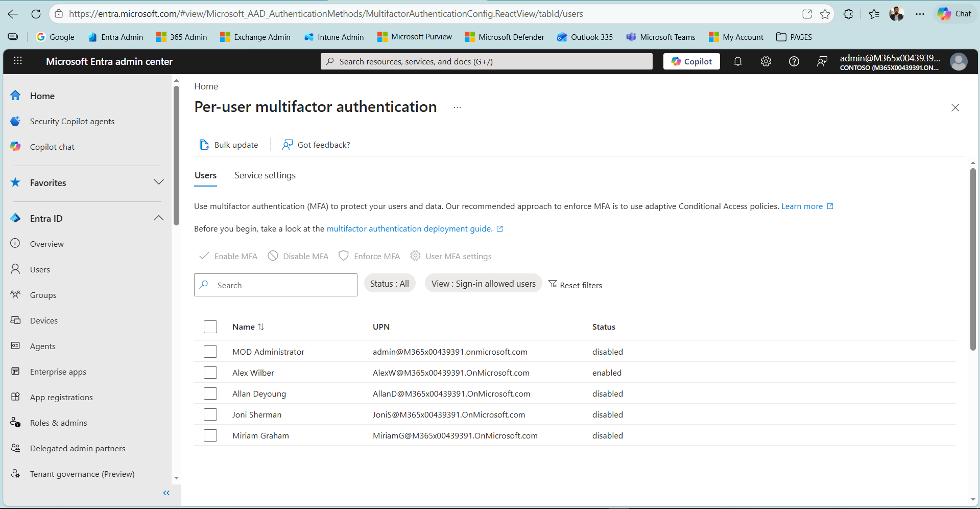
Task: Select the Miriam Graham row checkbox
Action: [x=210, y=435]
